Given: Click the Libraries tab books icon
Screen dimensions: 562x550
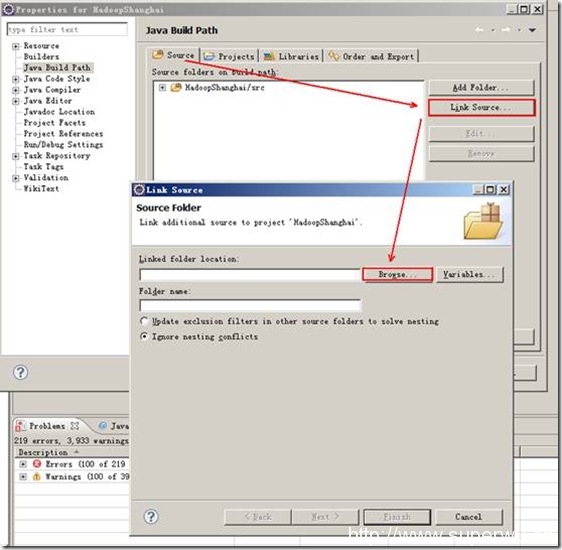Looking at the screenshot, I should click(x=269, y=56).
